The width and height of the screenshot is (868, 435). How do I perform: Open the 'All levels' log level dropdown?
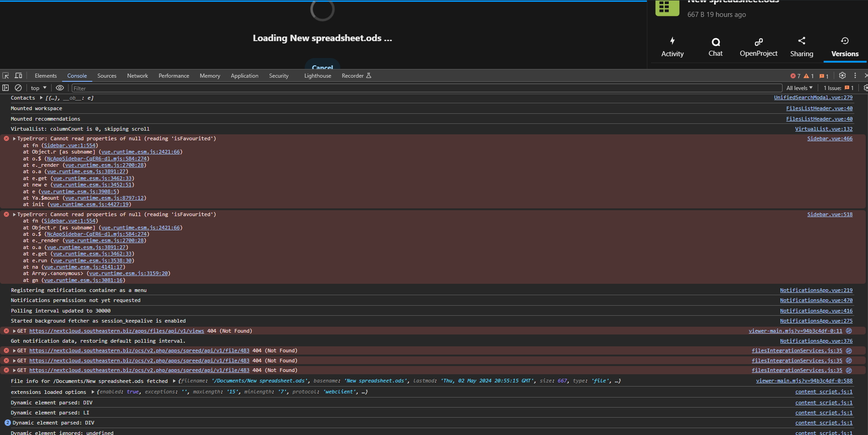tap(799, 88)
